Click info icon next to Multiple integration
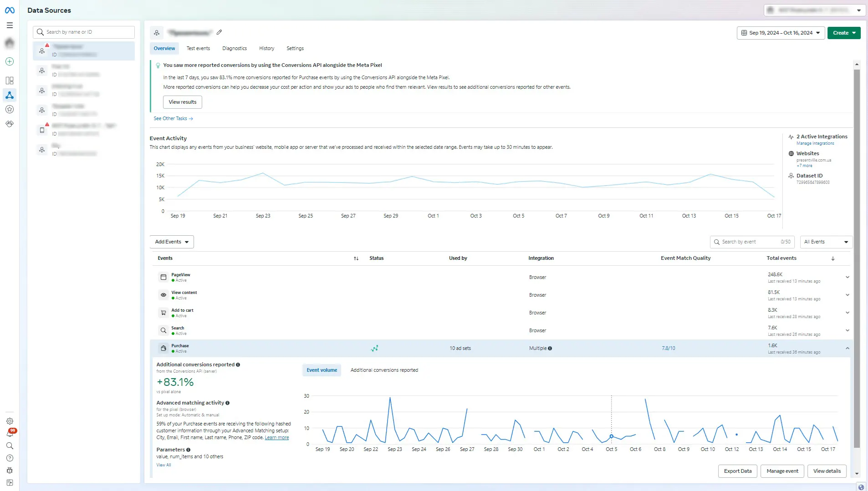 coord(550,349)
